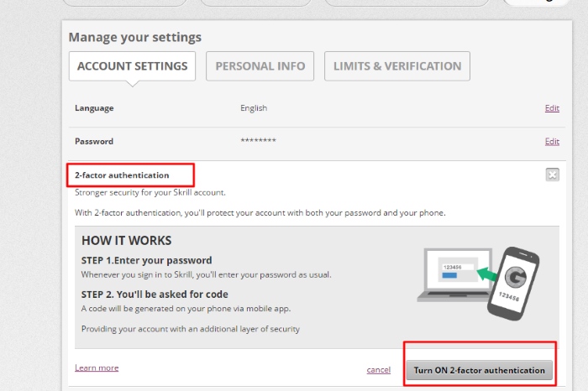Click the Password row label
The image size is (588, 391).
94,142
